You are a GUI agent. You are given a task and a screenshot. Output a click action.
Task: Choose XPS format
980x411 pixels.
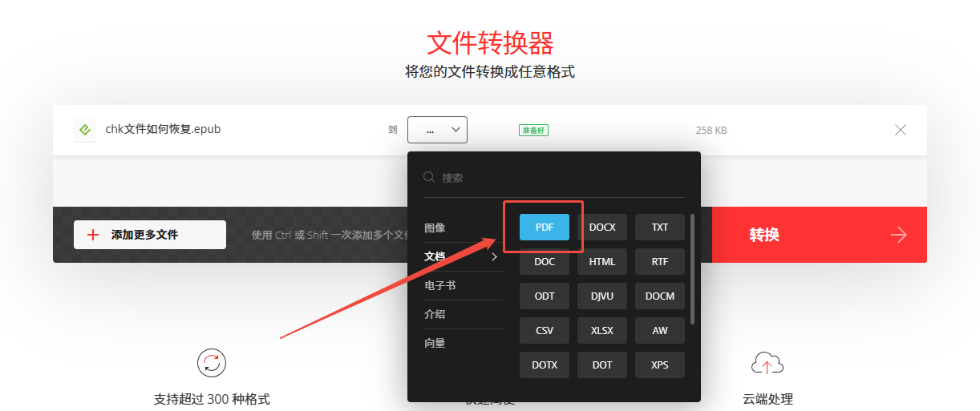660,365
